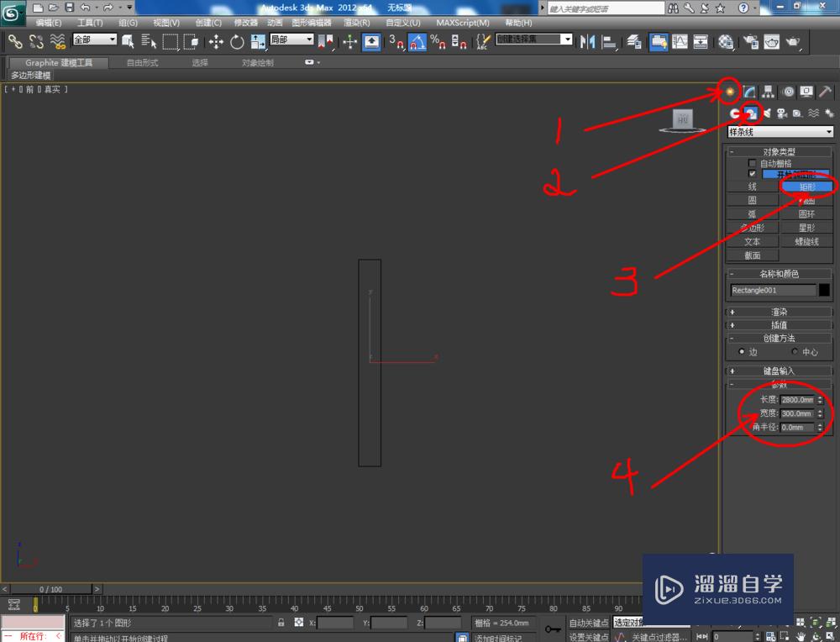Select the Cameras category icon in Create panel
The image size is (840, 642).
[782, 113]
